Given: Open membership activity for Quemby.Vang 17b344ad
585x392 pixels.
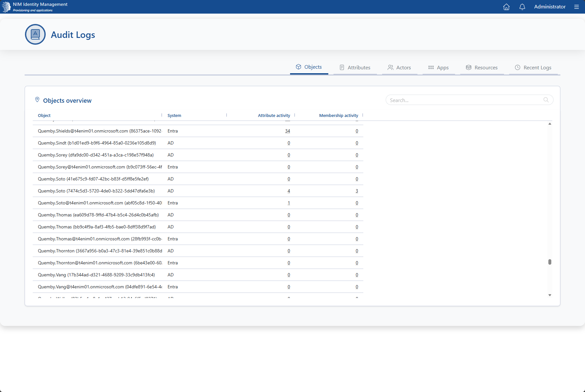Looking at the screenshot, I should click(x=357, y=275).
